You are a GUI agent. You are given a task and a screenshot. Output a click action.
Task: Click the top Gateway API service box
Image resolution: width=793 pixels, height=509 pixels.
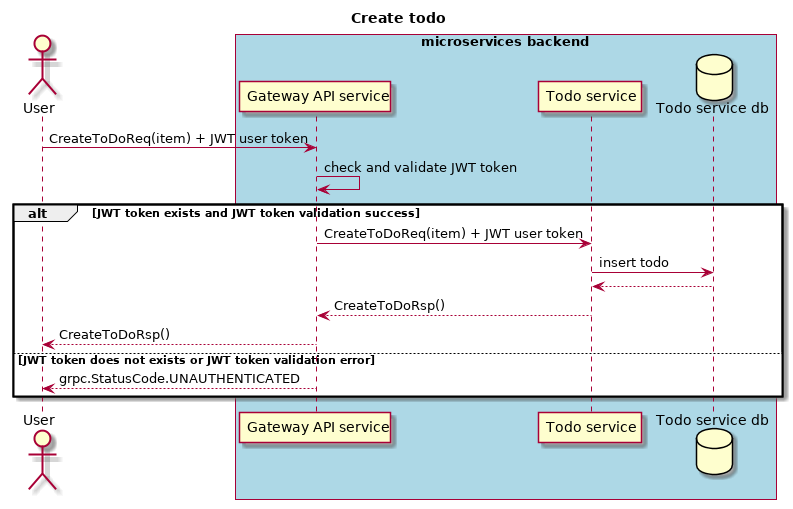316,97
